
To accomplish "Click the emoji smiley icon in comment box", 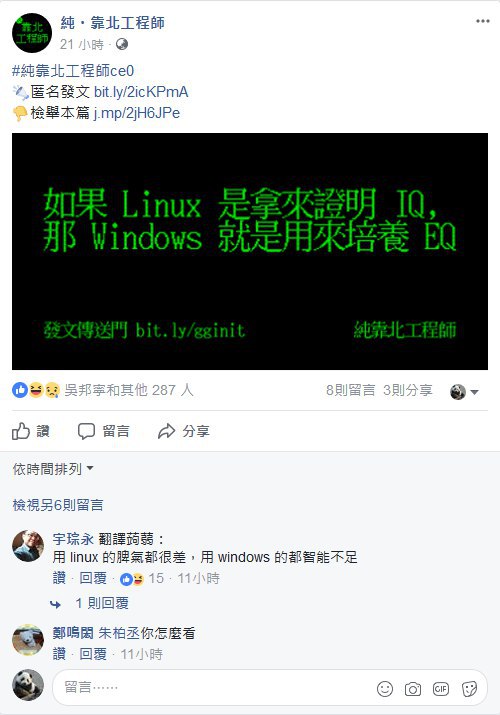I will (x=385, y=689).
